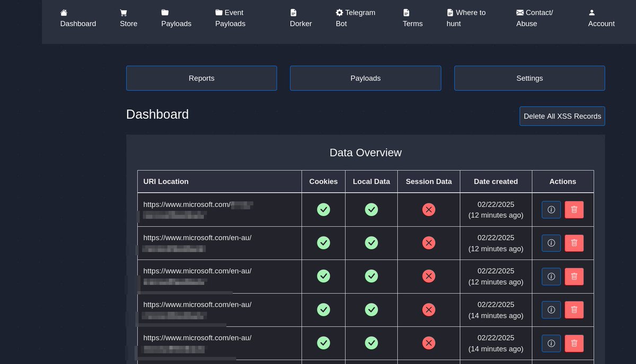
Task: View info for the third row record
Action: (551, 277)
